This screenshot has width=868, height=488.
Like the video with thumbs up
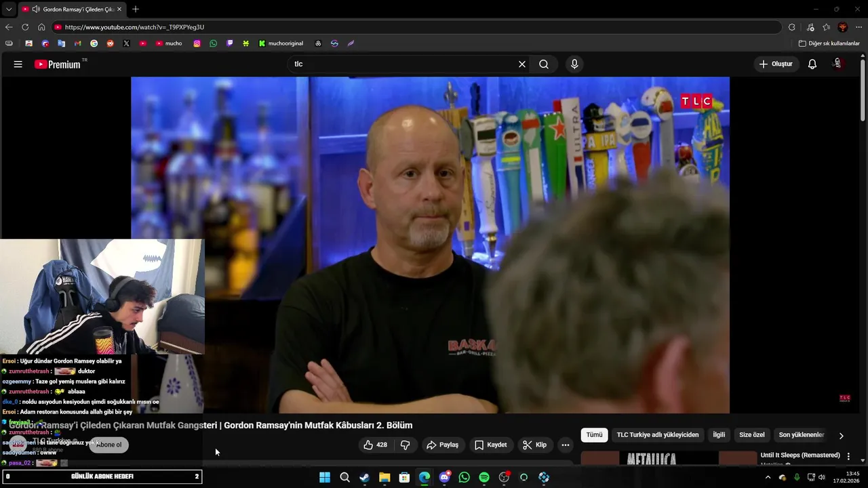pos(376,445)
